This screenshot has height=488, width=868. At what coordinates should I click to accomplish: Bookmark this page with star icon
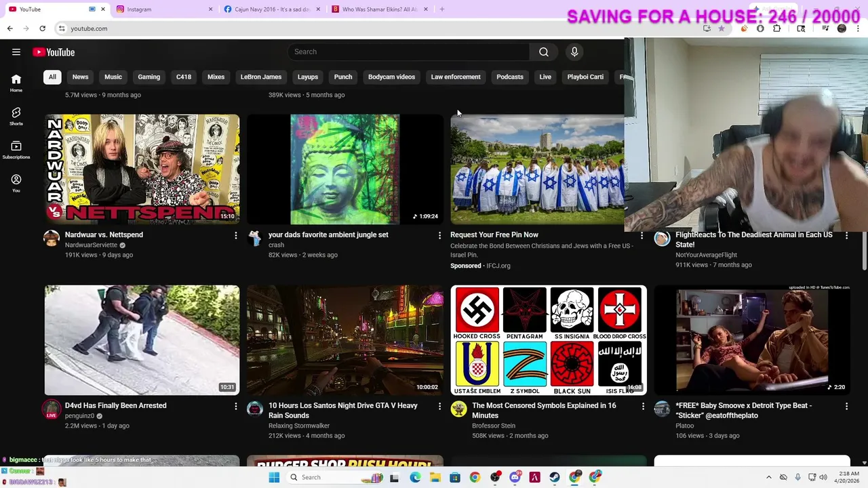[x=722, y=28]
